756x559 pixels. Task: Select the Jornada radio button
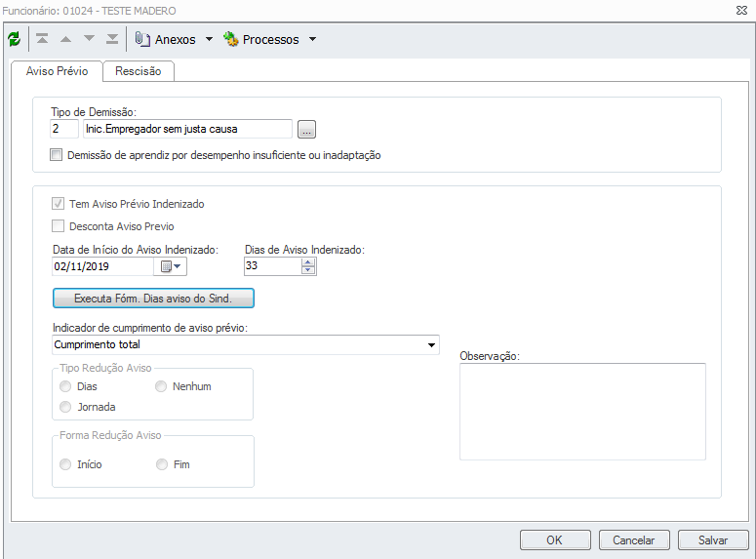pyautogui.click(x=65, y=407)
